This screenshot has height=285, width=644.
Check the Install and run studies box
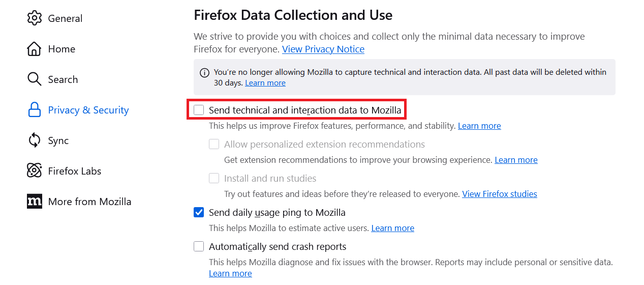pos(214,178)
